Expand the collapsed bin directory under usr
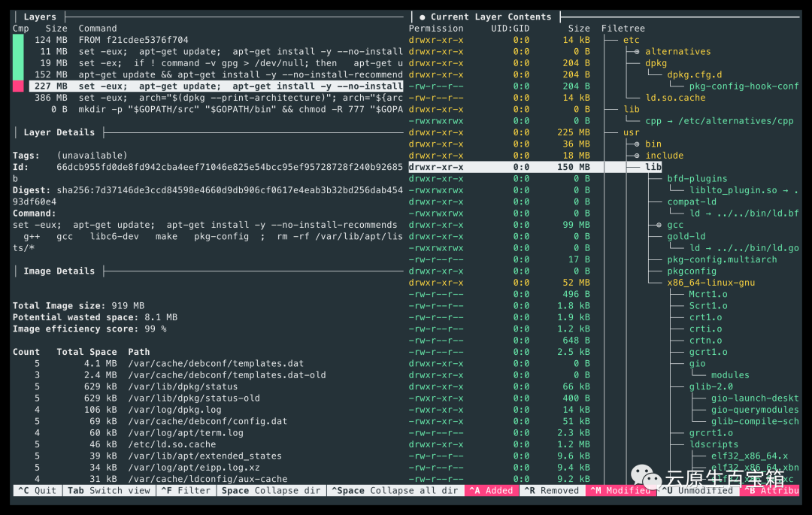 point(637,144)
